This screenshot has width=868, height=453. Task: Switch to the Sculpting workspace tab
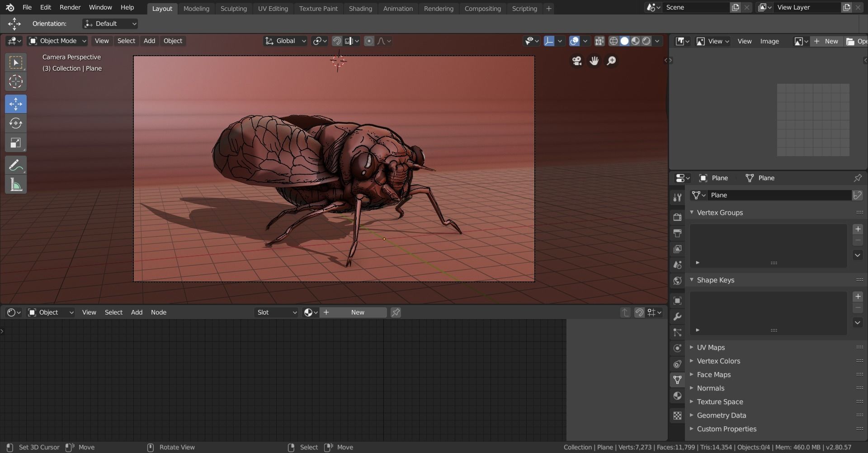coord(233,8)
